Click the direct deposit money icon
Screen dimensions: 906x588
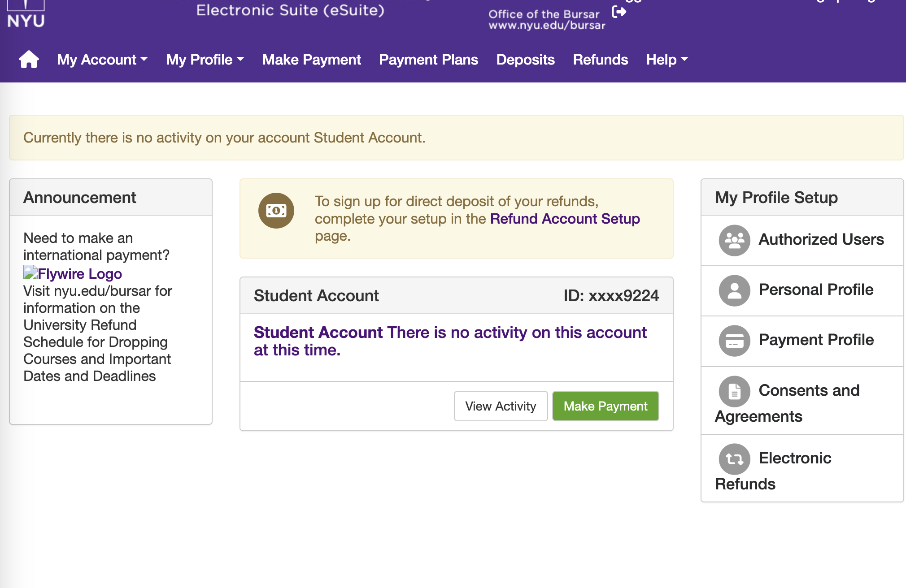click(276, 211)
